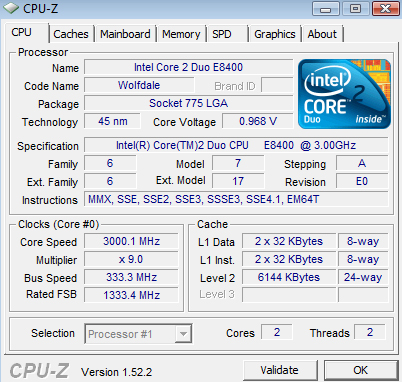Viewport: 402px width, 382px height.
Task: Click the CPU-Z title bar icon
Action: coord(11,8)
